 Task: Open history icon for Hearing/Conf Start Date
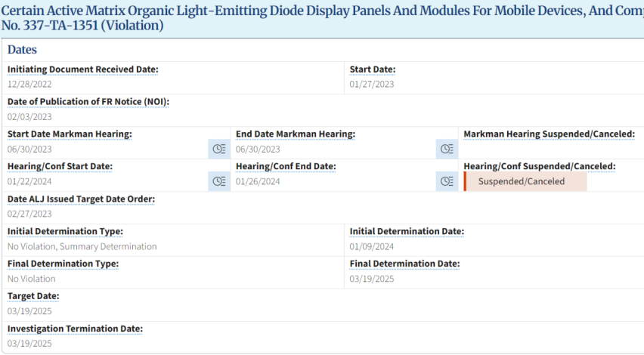click(219, 181)
